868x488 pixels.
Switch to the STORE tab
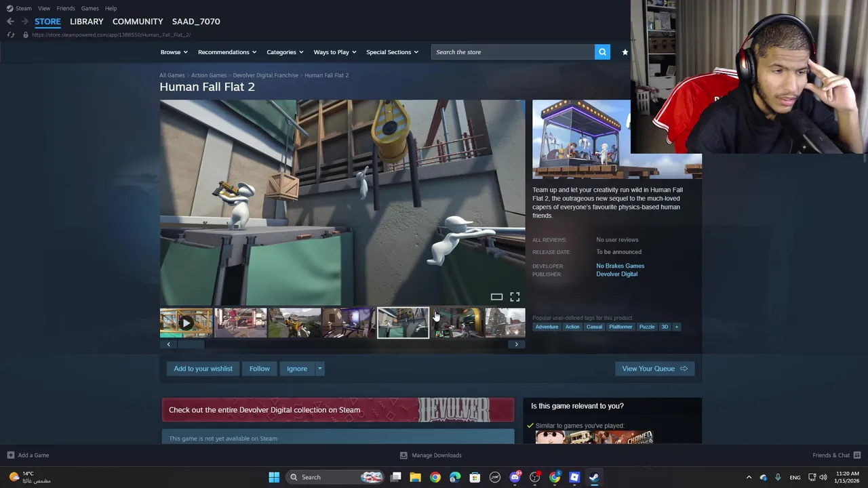(47, 22)
